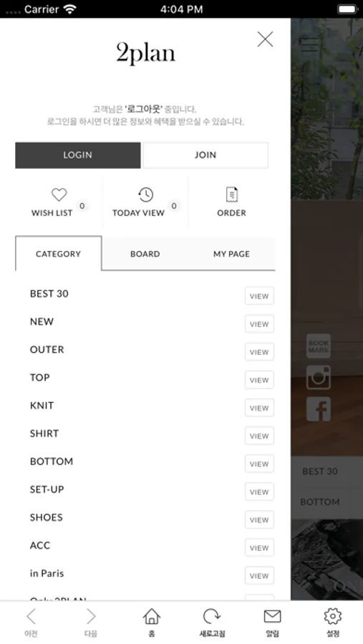Switch to the BOARD tab
The image size is (363, 644).
pos(145,254)
